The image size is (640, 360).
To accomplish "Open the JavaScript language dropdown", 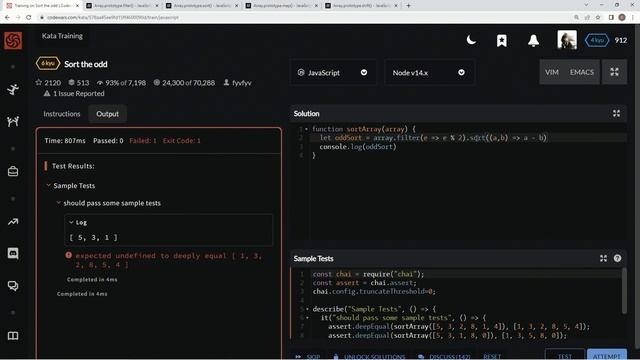I will click(333, 72).
